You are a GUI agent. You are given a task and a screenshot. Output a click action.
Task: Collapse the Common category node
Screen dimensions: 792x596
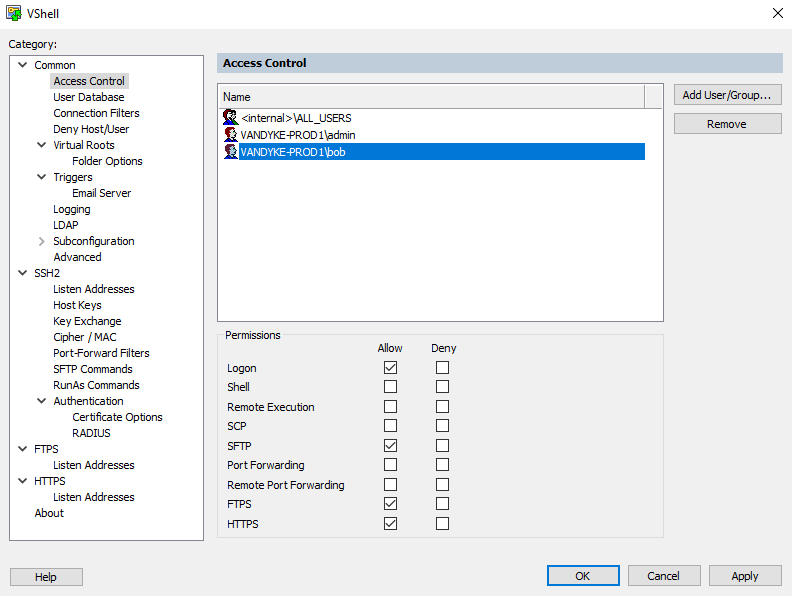23,65
